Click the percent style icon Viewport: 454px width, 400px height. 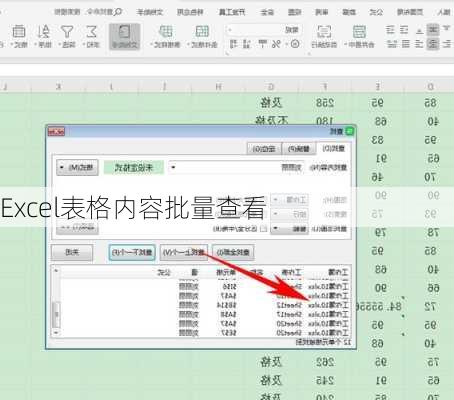tap(276, 44)
